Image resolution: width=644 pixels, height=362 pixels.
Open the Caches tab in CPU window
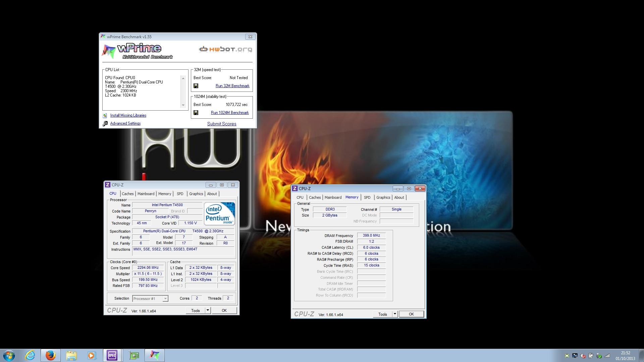127,194
